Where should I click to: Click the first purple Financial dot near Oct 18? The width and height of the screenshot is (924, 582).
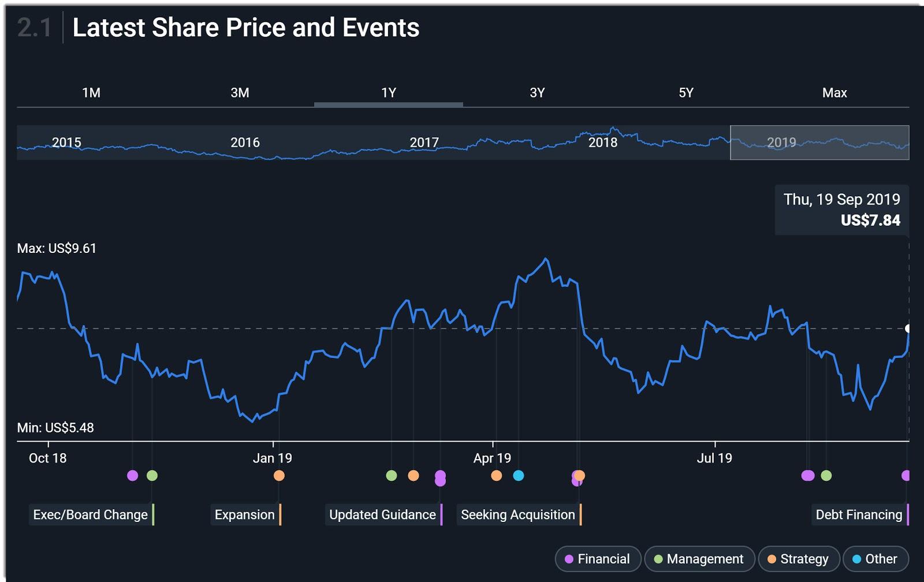coord(132,476)
